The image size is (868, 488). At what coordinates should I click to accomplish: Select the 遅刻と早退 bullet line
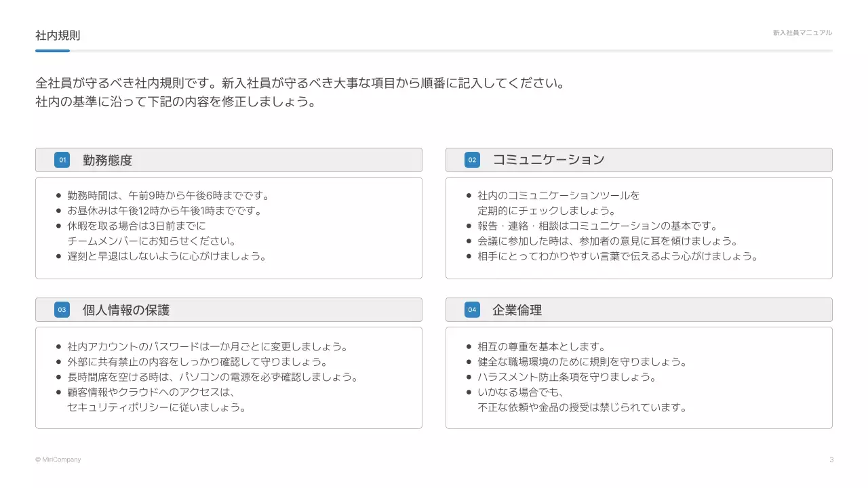click(167, 256)
